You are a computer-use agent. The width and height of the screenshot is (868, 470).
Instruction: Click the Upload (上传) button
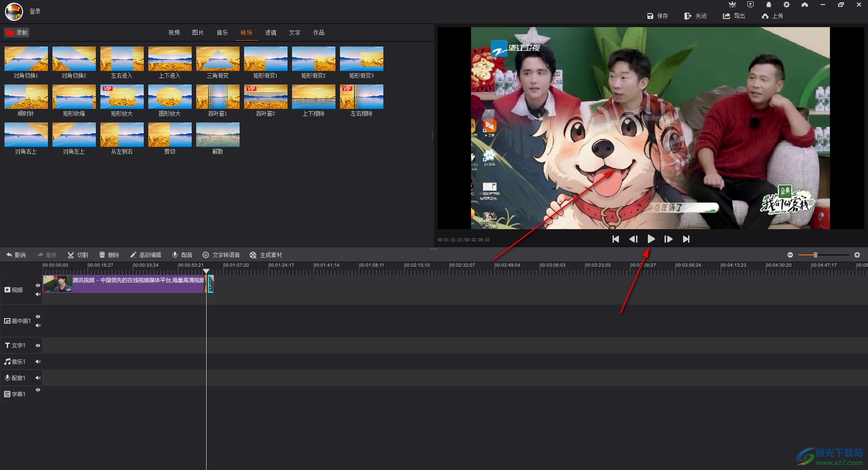click(x=772, y=16)
